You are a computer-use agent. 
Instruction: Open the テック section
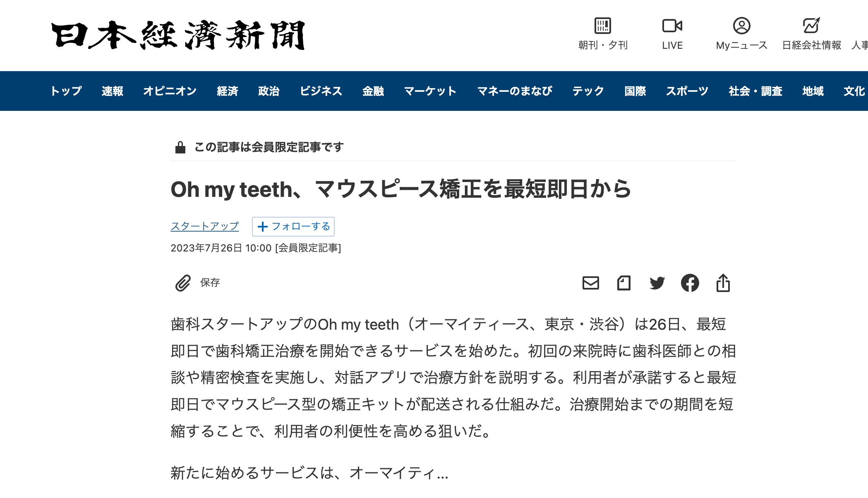(x=587, y=91)
